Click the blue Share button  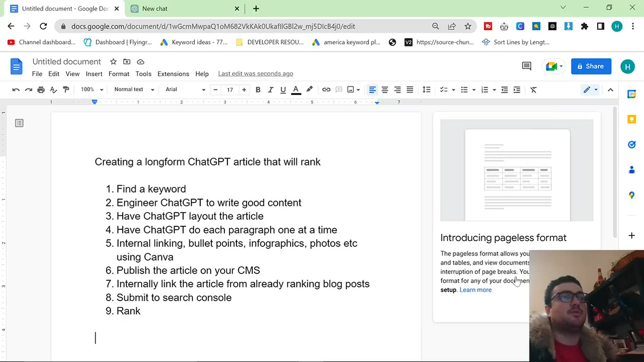point(591,66)
